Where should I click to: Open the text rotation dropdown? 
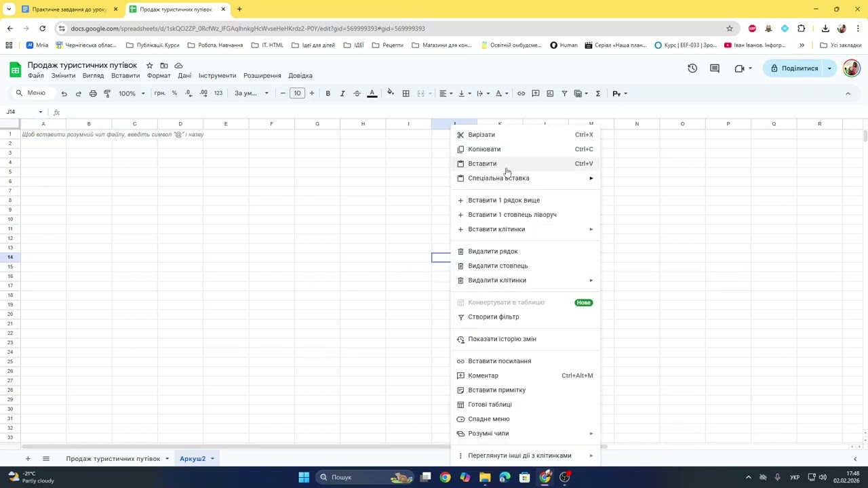point(501,94)
